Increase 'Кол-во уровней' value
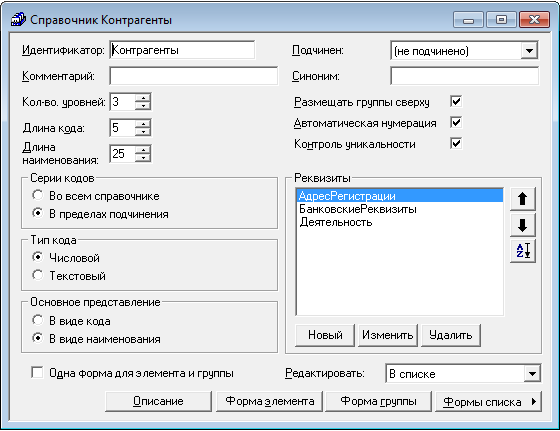This screenshot has height=431, width=560. [143, 98]
